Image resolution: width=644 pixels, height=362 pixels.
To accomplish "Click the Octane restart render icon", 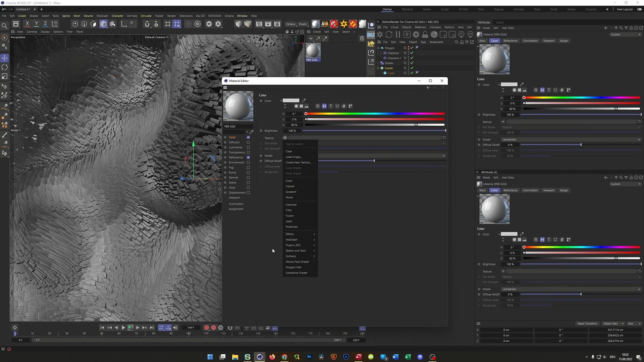I will [389, 34].
